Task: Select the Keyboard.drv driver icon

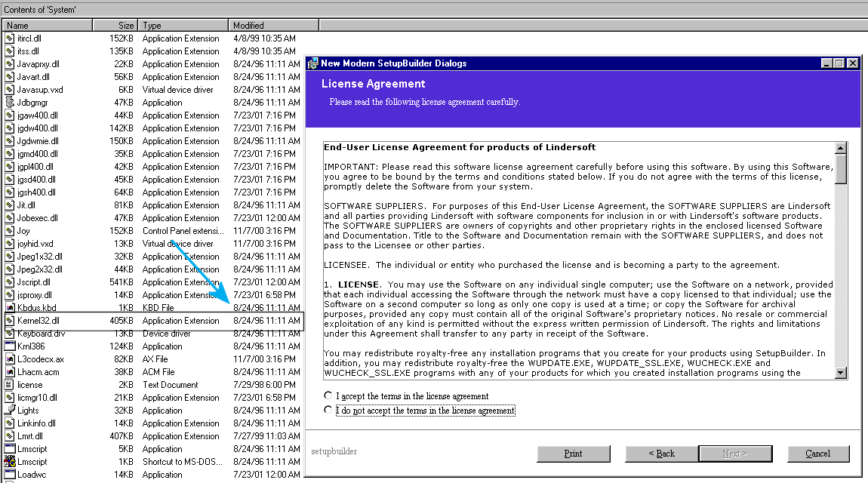Action: click(x=9, y=333)
